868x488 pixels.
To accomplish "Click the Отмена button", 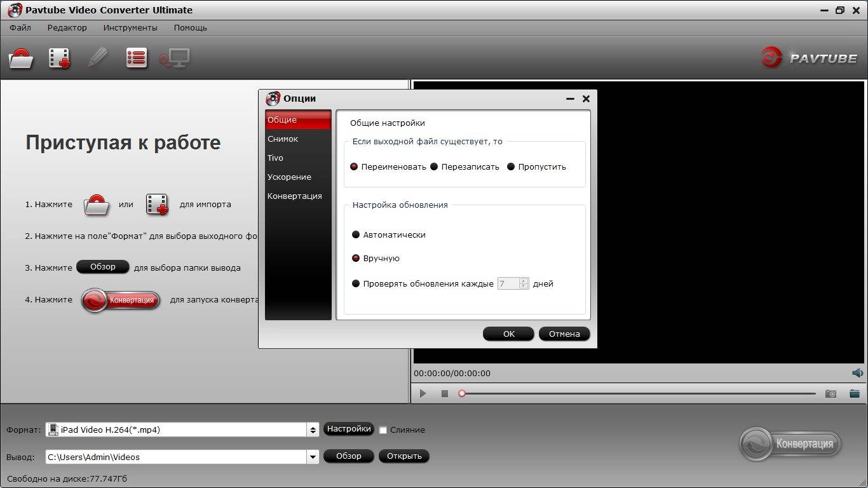I will coord(564,334).
